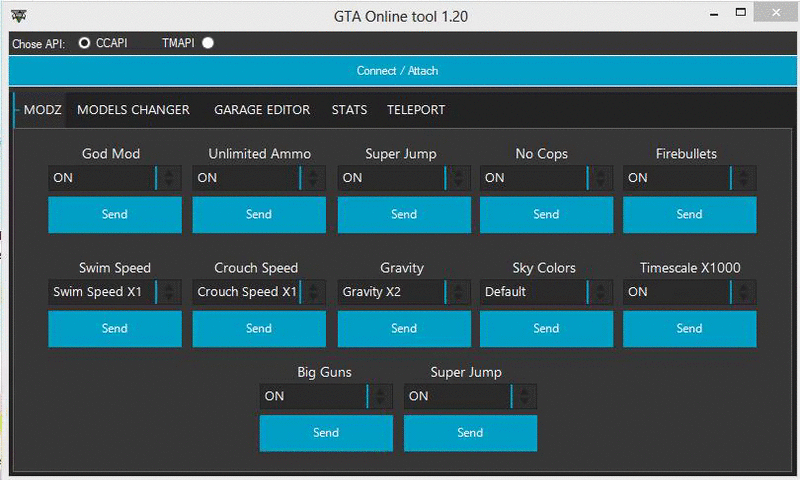Click the God Mod up arrow
The image size is (800, 480).
pos(169,173)
